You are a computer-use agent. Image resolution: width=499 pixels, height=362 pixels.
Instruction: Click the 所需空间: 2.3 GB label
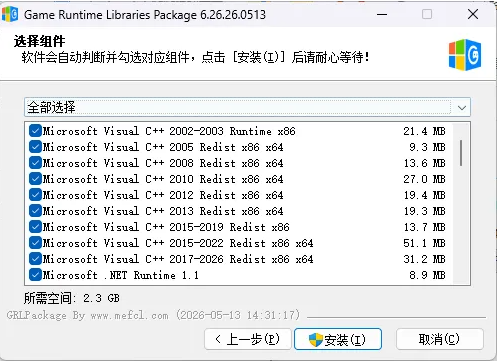click(x=72, y=298)
